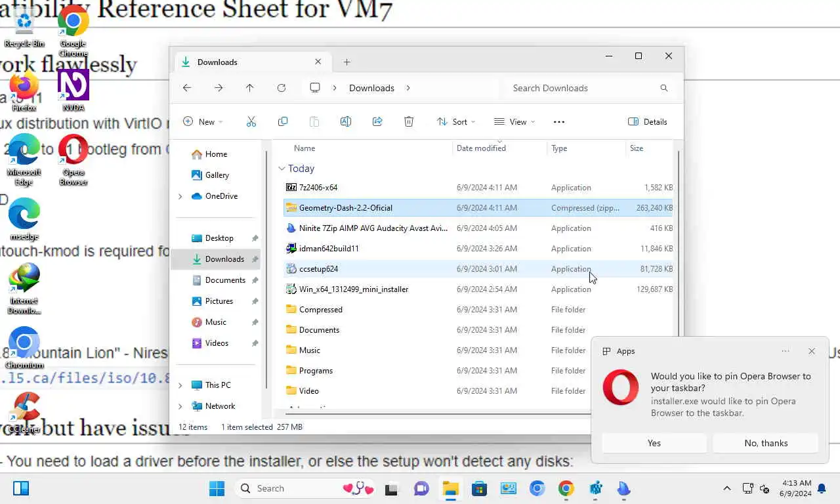Open Windows Start menu button

pyautogui.click(x=217, y=488)
